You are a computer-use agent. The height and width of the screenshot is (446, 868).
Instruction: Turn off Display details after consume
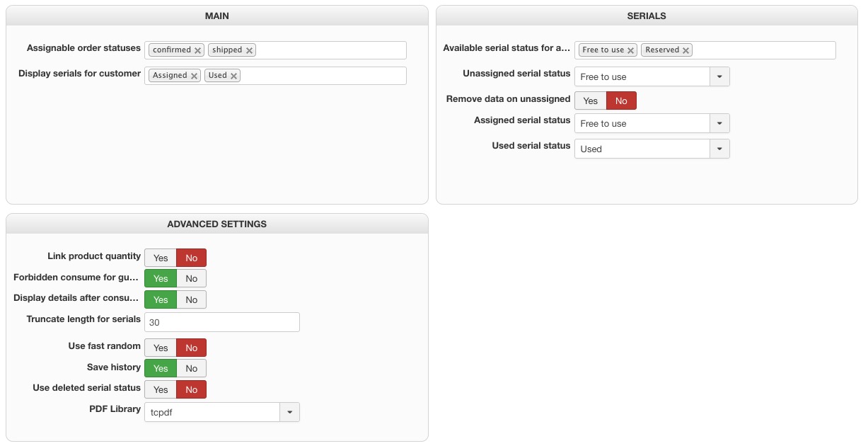point(192,299)
